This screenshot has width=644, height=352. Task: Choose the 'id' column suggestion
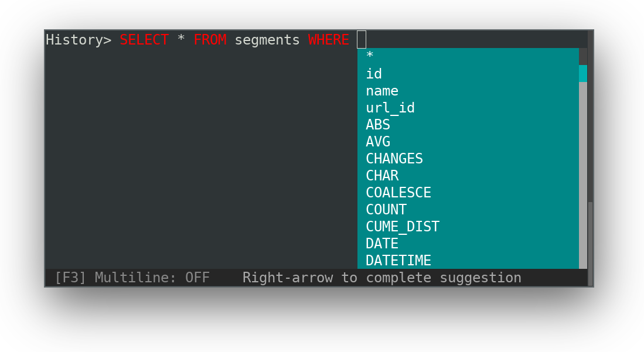pos(468,74)
